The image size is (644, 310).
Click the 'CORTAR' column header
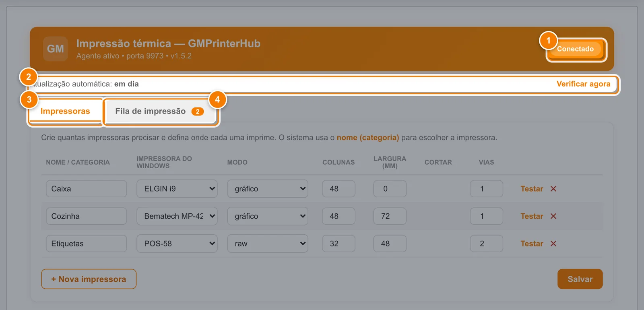438,162
